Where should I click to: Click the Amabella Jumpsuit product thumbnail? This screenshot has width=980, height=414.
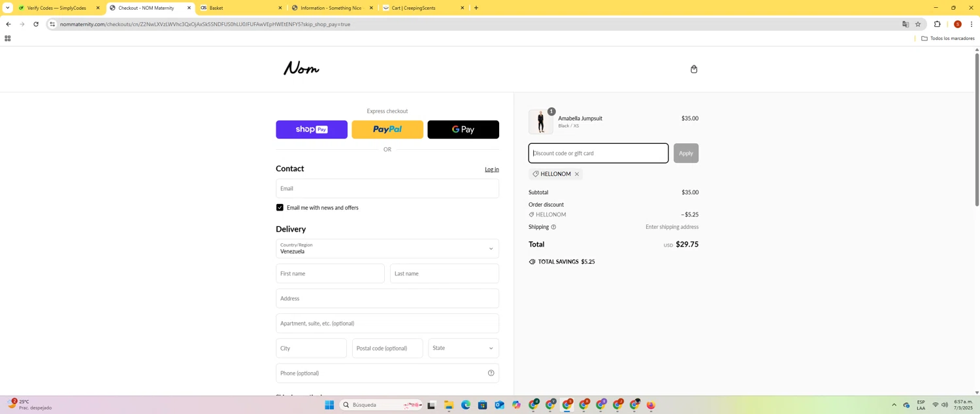click(540, 122)
